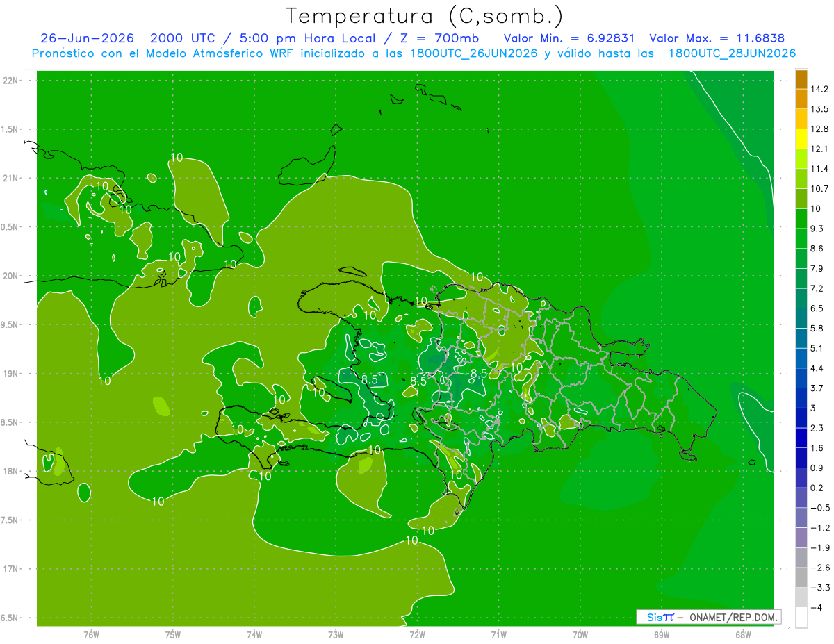
Task: Click the '10.7' colorbar label
Action: 820,189
